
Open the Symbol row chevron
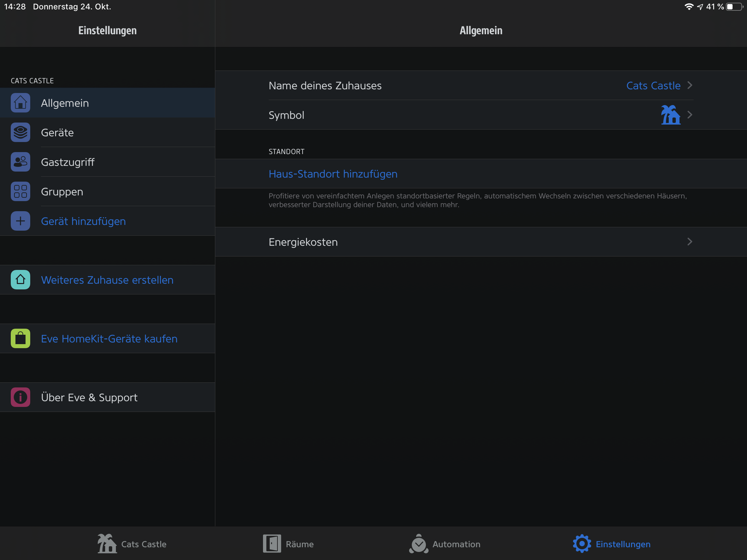click(690, 115)
